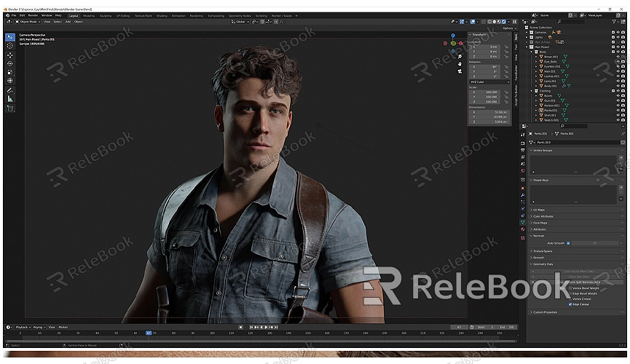The height and width of the screenshot is (364, 630).
Task: Toggle camera view with the camera gizmo
Action: 460,71
